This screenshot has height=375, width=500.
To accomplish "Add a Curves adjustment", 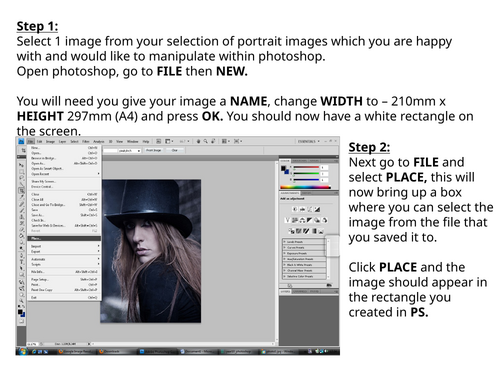I will [310, 209].
